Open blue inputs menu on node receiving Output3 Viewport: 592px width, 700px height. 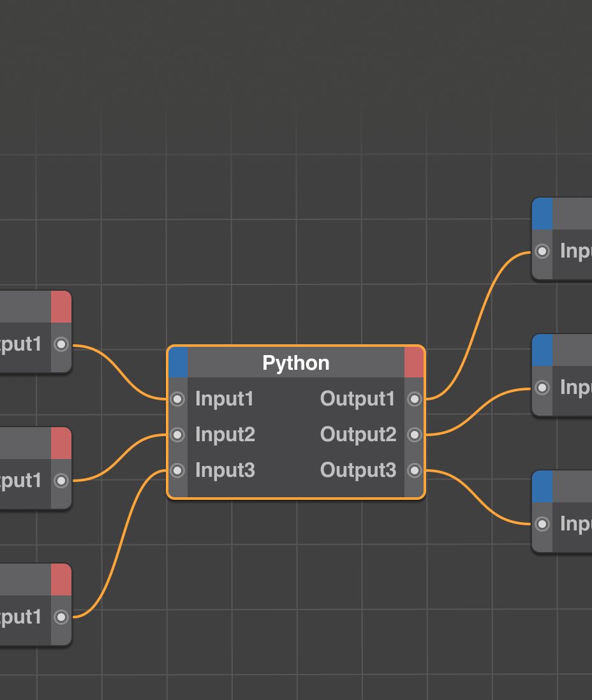(542, 486)
